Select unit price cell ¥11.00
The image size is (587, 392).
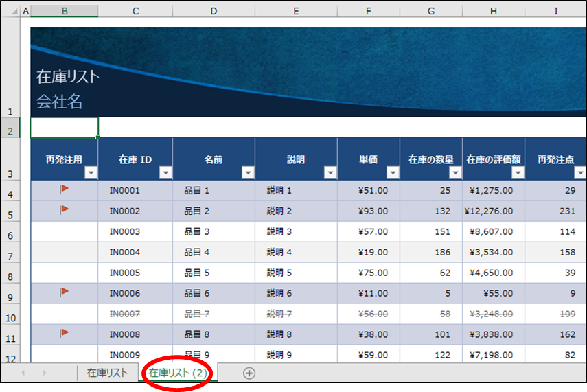(x=369, y=294)
